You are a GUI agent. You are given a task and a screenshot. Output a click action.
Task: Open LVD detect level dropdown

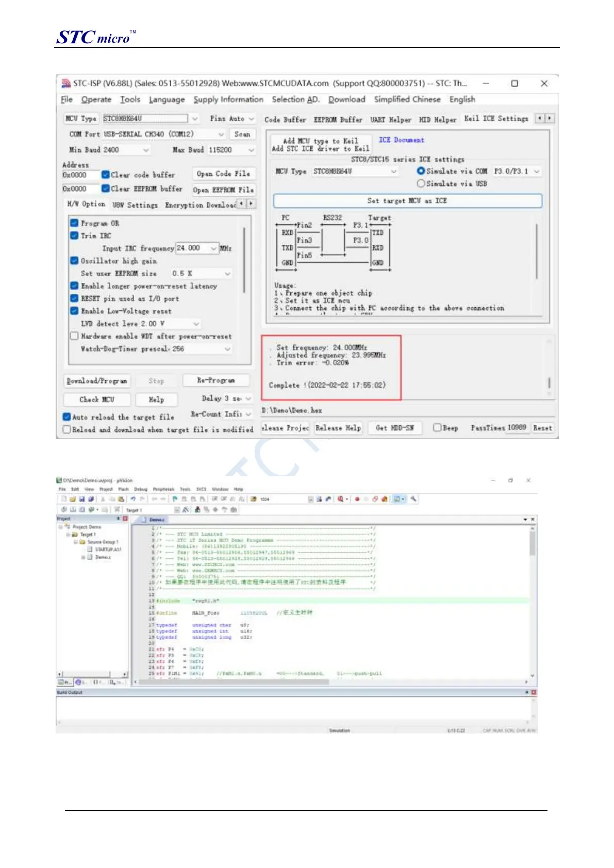[x=196, y=324]
